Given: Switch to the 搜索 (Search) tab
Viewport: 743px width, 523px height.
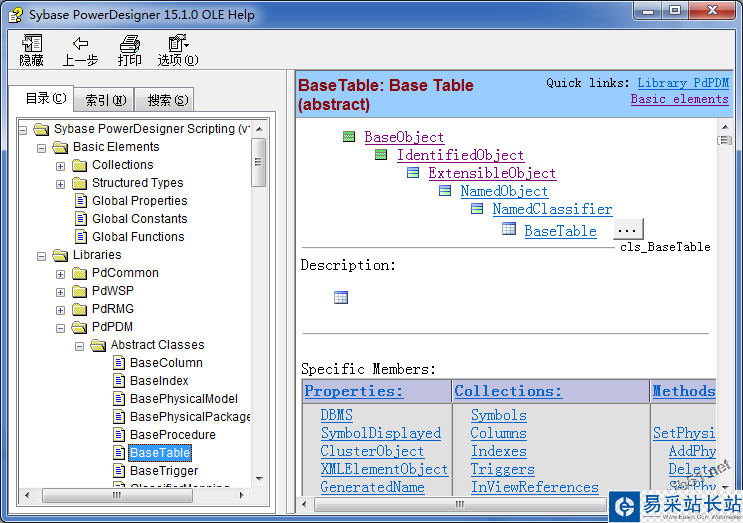Looking at the screenshot, I should (x=164, y=100).
